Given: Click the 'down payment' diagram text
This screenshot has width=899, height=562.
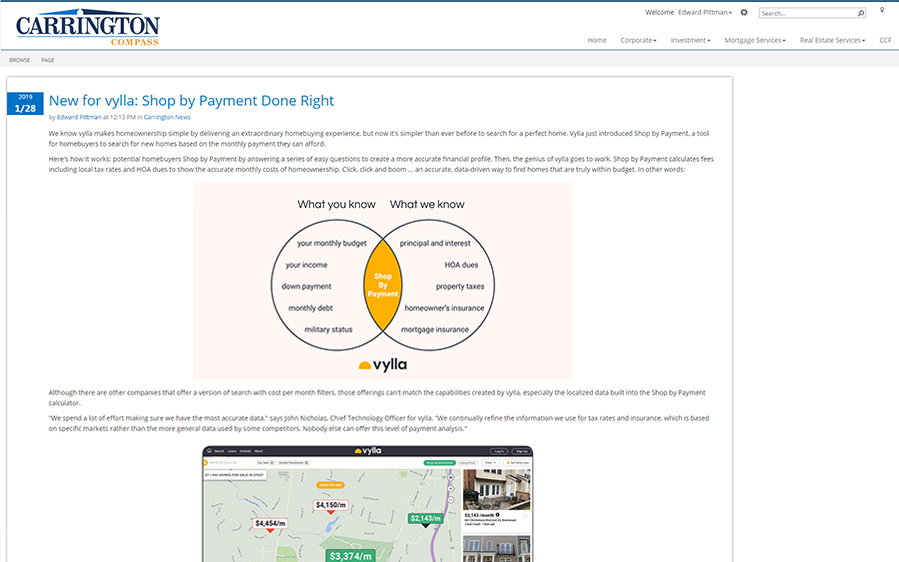Looking at the screenshot, I should click(x=307, y=286).
